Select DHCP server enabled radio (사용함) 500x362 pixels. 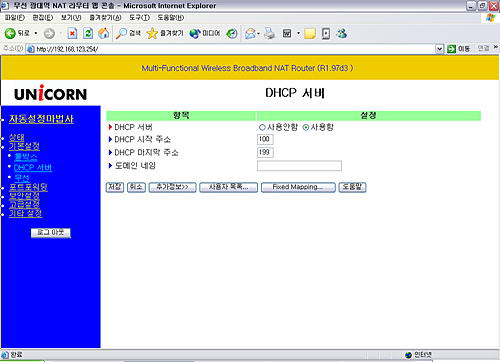306,127
